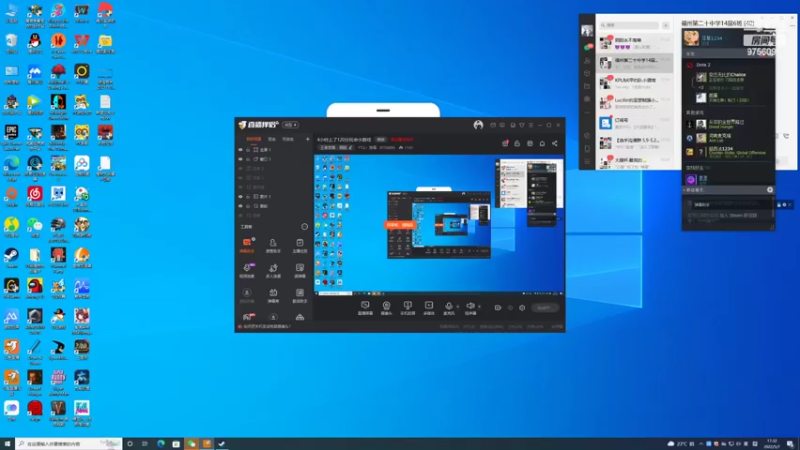The height and width of the screenshot is (450, 800).
Task: Add a 手机投屏 phone cast source
Action: (x=407, y=308)
